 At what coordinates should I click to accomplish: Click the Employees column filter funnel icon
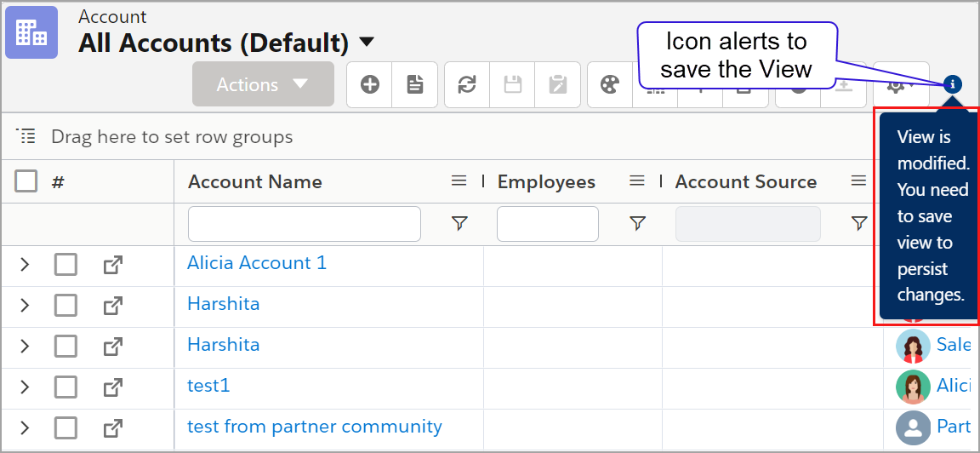[x=637, y=223]
